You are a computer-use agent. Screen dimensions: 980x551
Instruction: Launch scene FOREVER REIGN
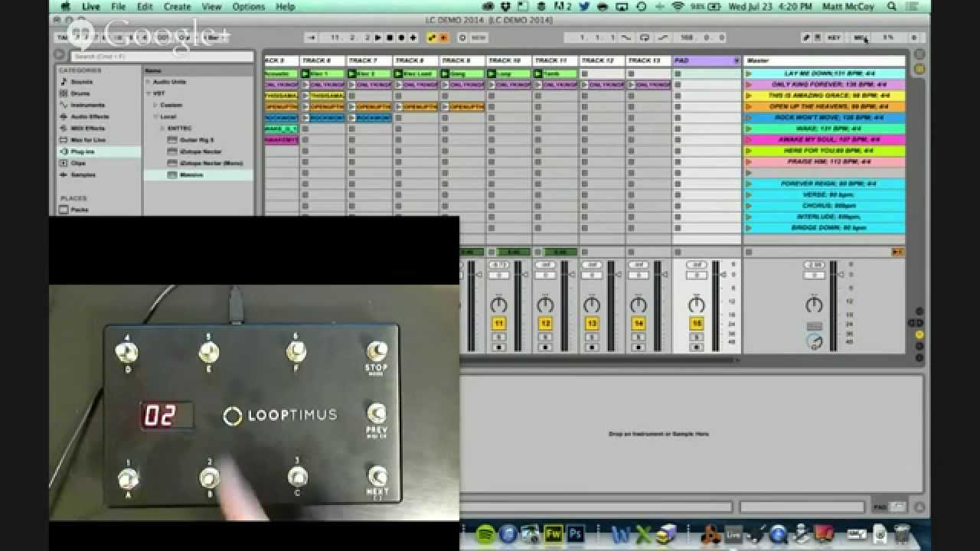748,184
